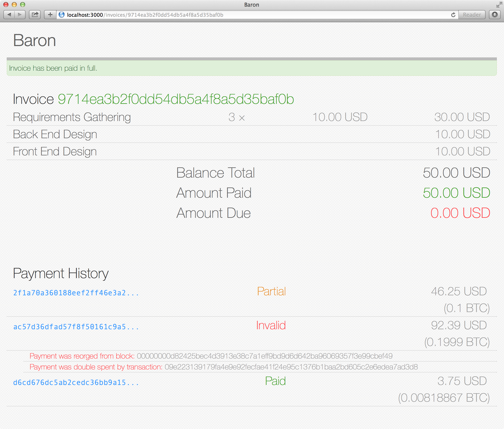Click the share/export page icon
This screenshot has height=429, width=504.
tap(36, 14)
